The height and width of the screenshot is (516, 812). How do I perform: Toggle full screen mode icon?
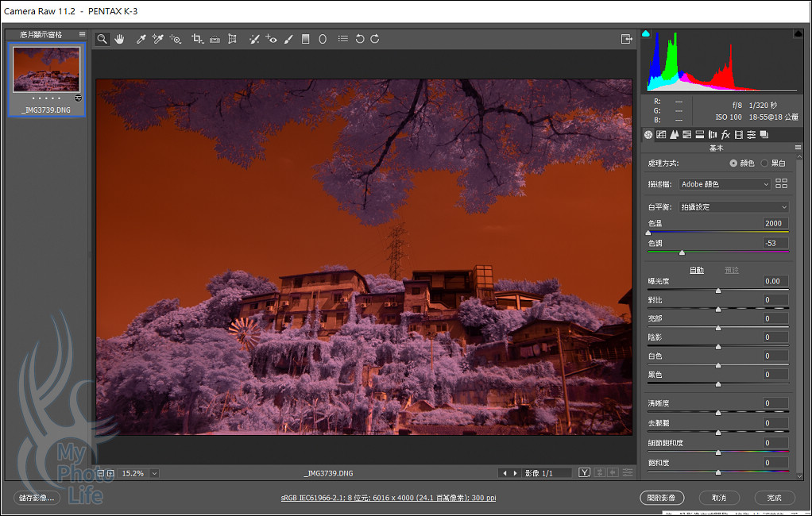626,38
